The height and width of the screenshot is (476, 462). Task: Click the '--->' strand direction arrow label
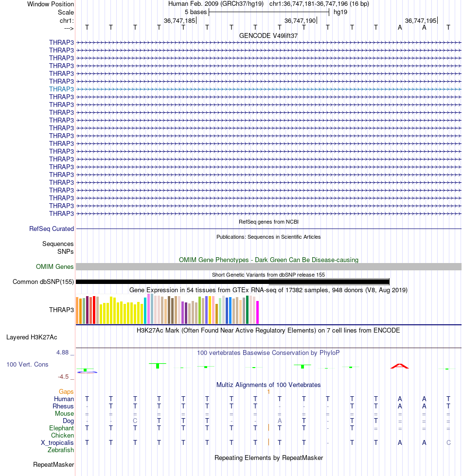[x=69, y=29]
